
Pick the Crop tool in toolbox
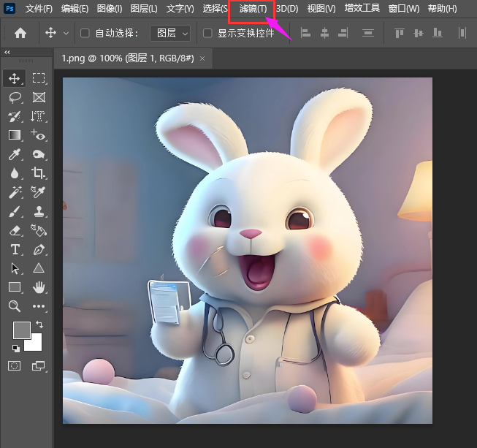[x=39, y=173]
